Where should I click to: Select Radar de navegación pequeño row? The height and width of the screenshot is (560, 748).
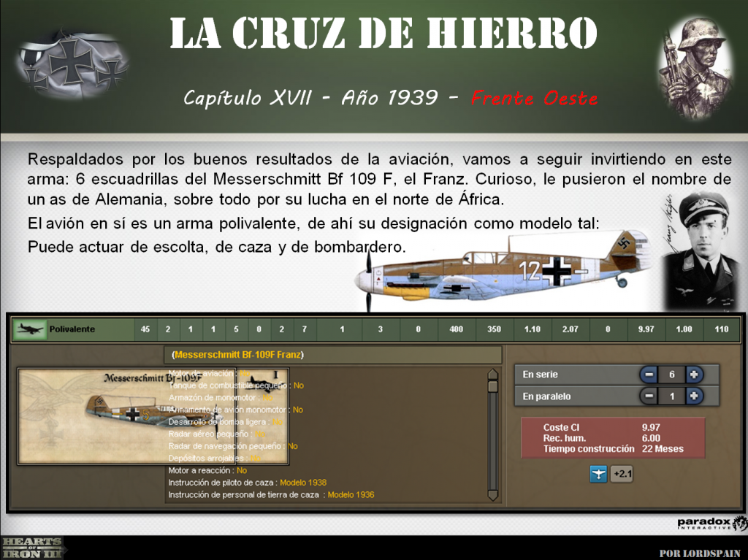233,446
